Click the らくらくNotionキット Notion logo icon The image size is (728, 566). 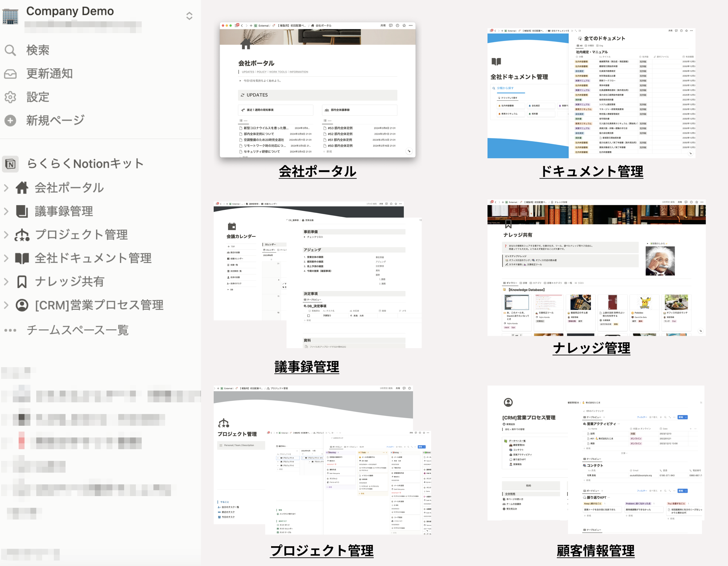pyautogui.click(x=10, y=164)
